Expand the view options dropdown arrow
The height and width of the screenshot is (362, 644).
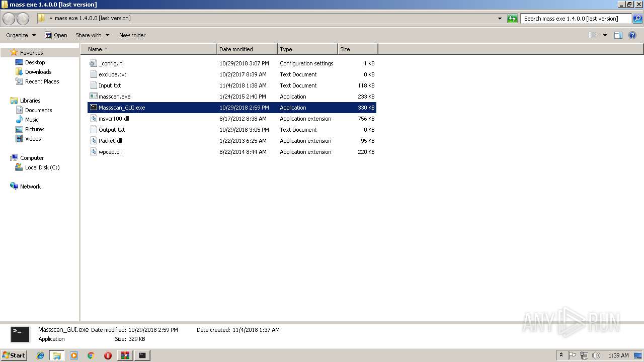point(605,35)
